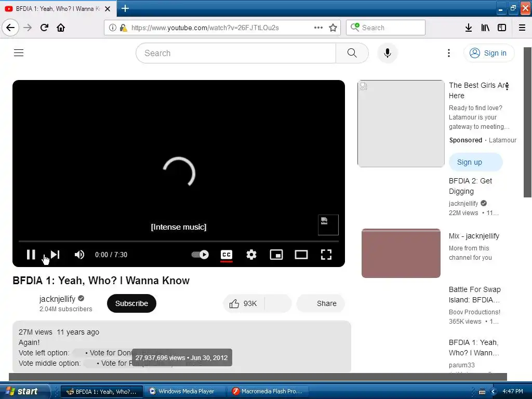Click the sponsored ad thumbnail
Image resolution: width=532 pixels, height=399 pixels.
(401, 124)
